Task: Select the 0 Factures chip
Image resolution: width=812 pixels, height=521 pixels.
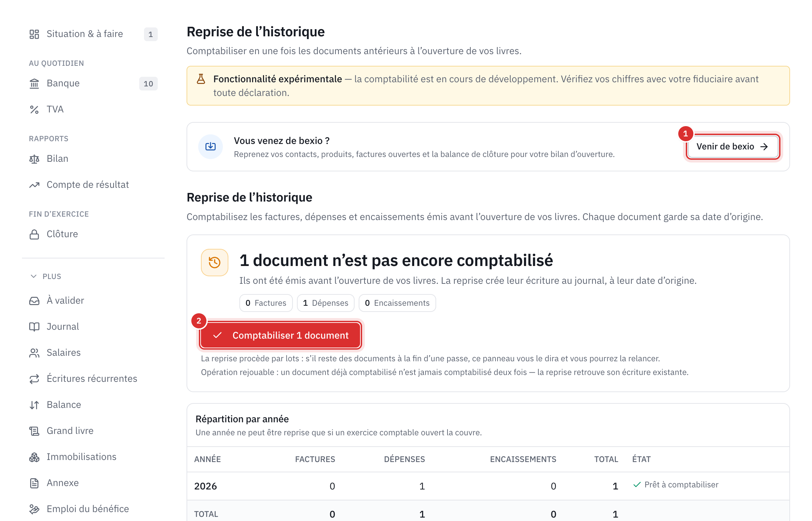Action: click(x=266, y=303)
